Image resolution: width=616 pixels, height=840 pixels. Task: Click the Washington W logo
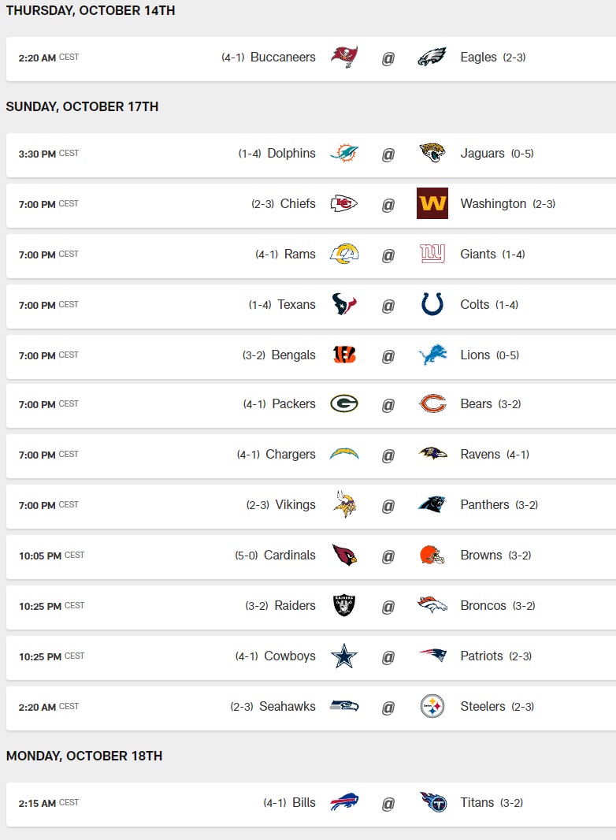point(432,204)
